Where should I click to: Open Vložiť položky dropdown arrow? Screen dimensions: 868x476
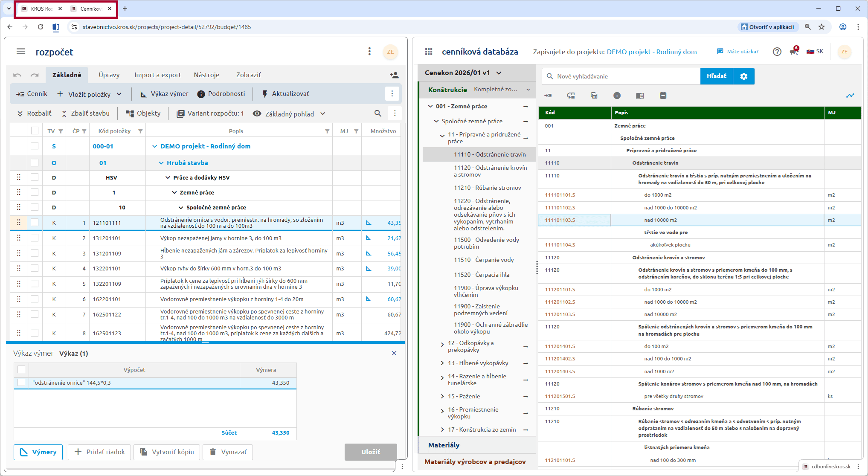pos(119,94)
